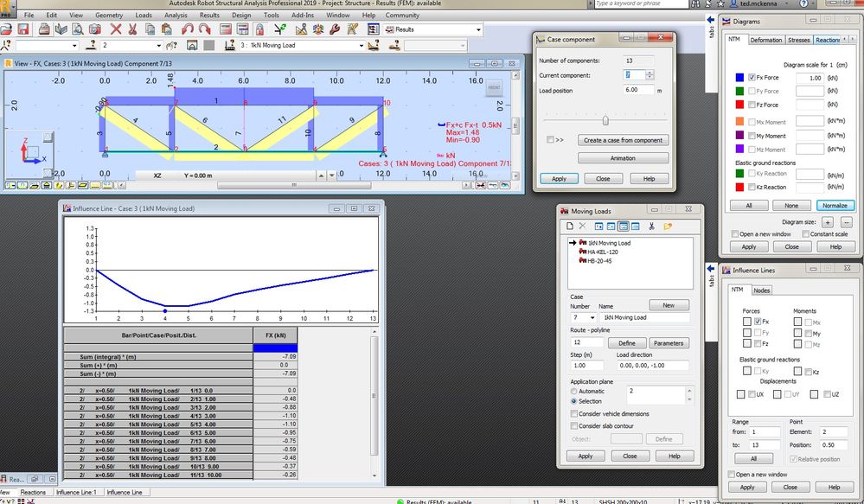
Task: Click the Cut scissors icon in main toolbar
Action: tap(133, 29)
